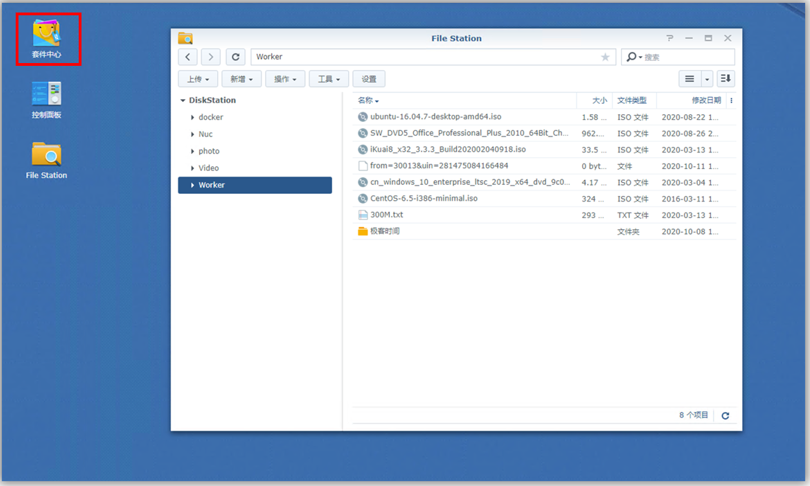Select the Video folder in tree
The width and height of the screenshot is (810, 486).
click(209, 168)
